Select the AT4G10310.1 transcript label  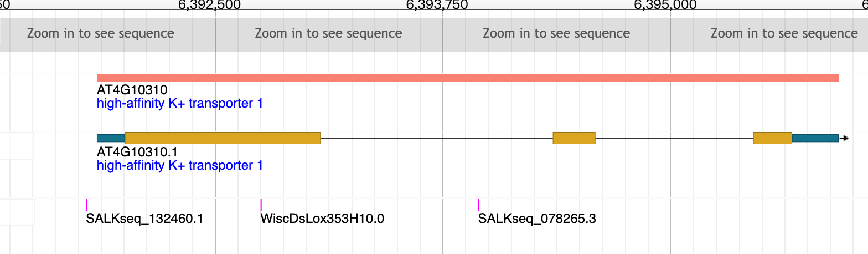(x=136, y=152)
